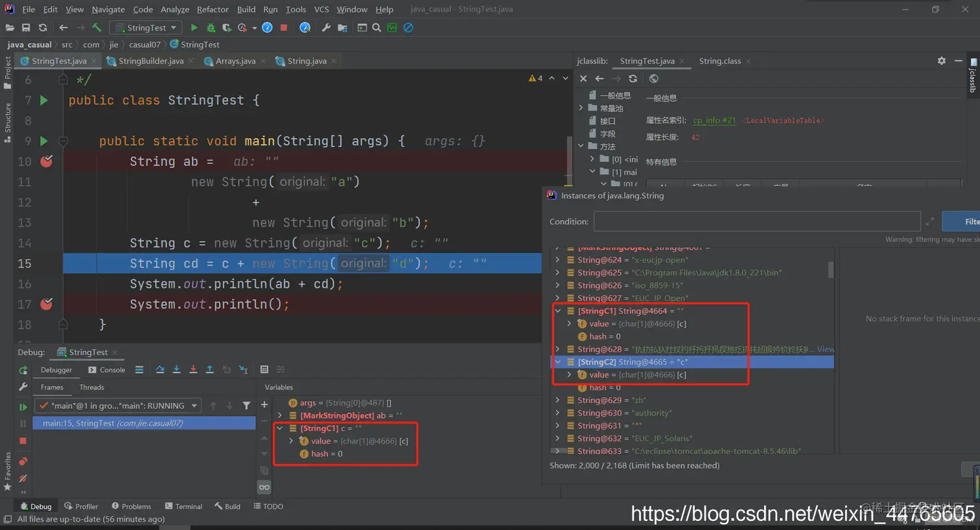Image resolution: width=980 pixels, height=530 pixels.
Task: Navigate back with the left arrow icon
Action: [x=64, y=28]
